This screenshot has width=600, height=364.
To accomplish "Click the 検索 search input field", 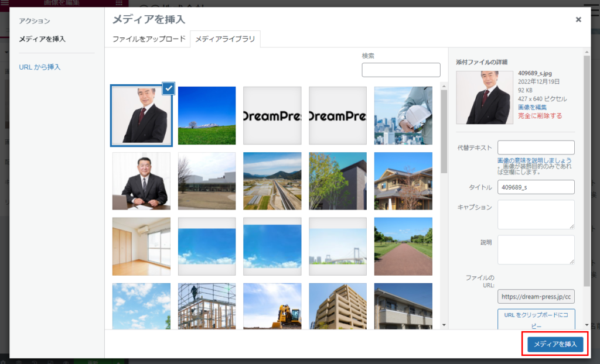I will coord(401,70).
